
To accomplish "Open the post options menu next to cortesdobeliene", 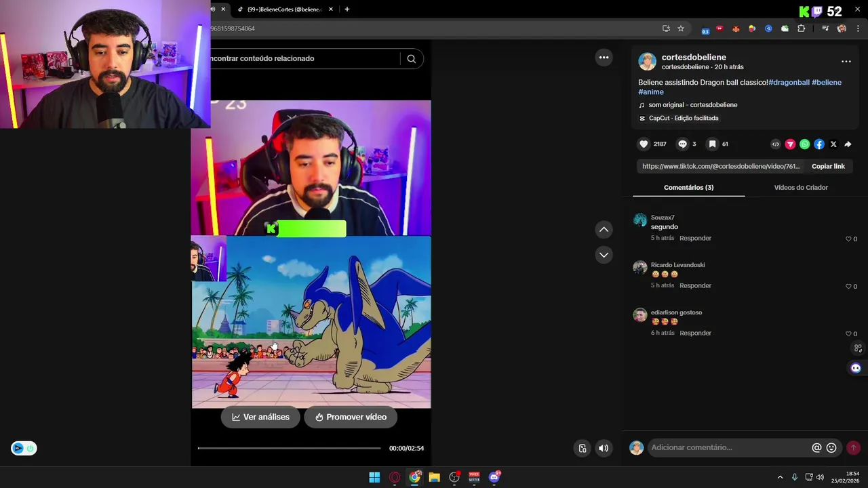I will click(x=846, y=62).
